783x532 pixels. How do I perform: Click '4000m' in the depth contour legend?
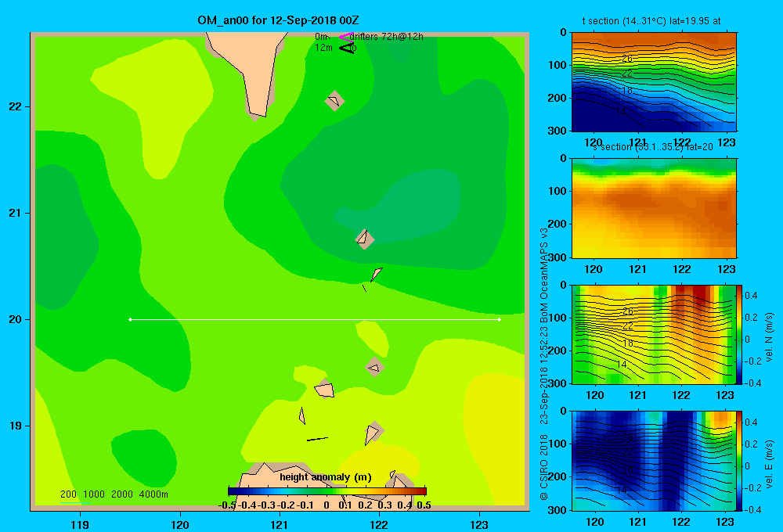pyautogui.click(x=153, y=494)
